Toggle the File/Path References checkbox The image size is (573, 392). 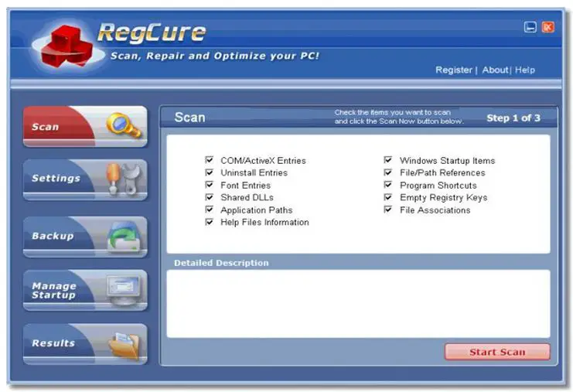(x=388, y=172)
